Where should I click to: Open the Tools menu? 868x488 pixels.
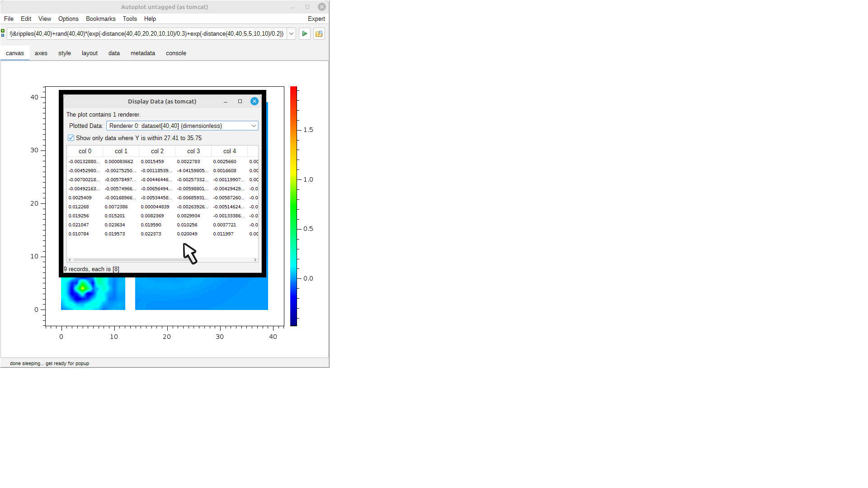[x=130, y=19]
